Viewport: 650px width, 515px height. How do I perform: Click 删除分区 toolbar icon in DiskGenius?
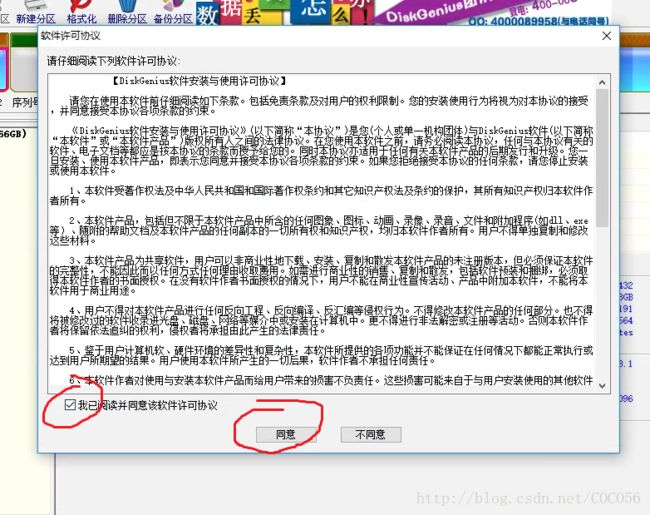pos(127,12)
